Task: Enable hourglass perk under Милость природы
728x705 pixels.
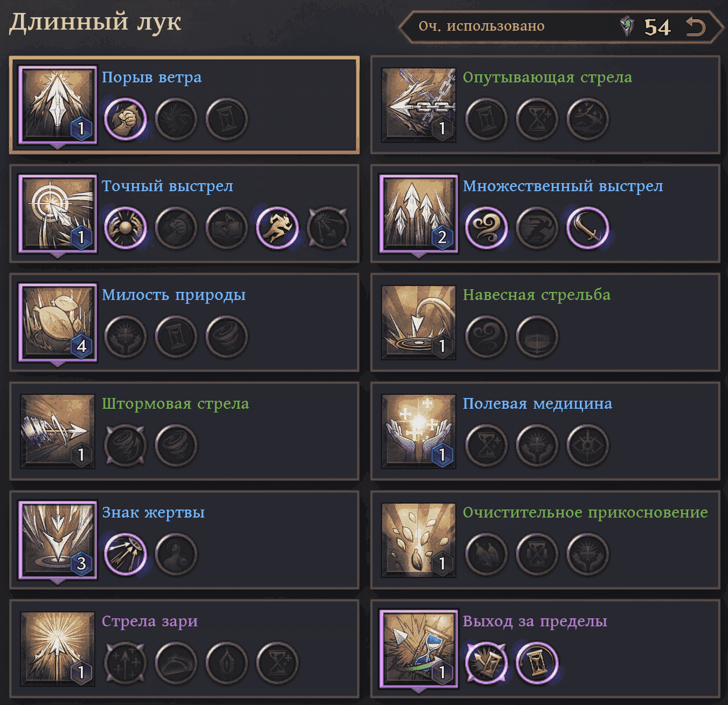Action: (x=176, y=337)
